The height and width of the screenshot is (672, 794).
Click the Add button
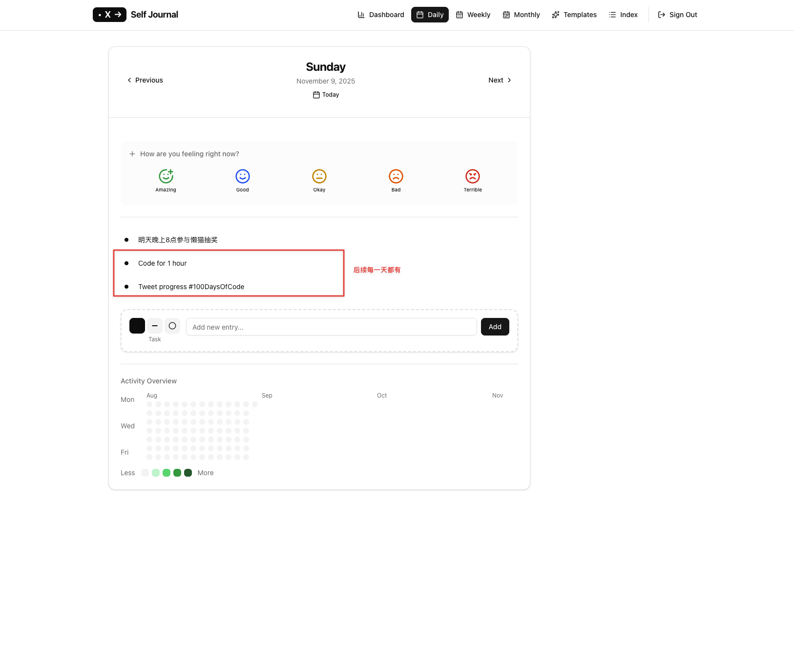[495, 327]
